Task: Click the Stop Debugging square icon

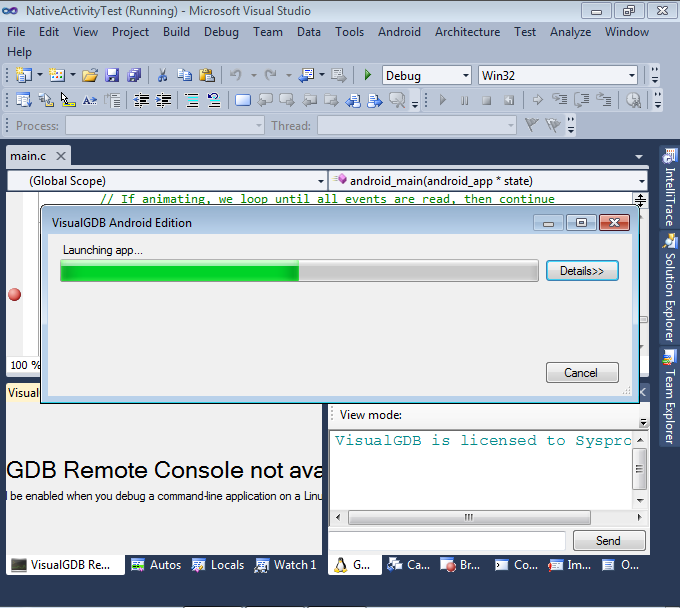Action: point(487,101)
